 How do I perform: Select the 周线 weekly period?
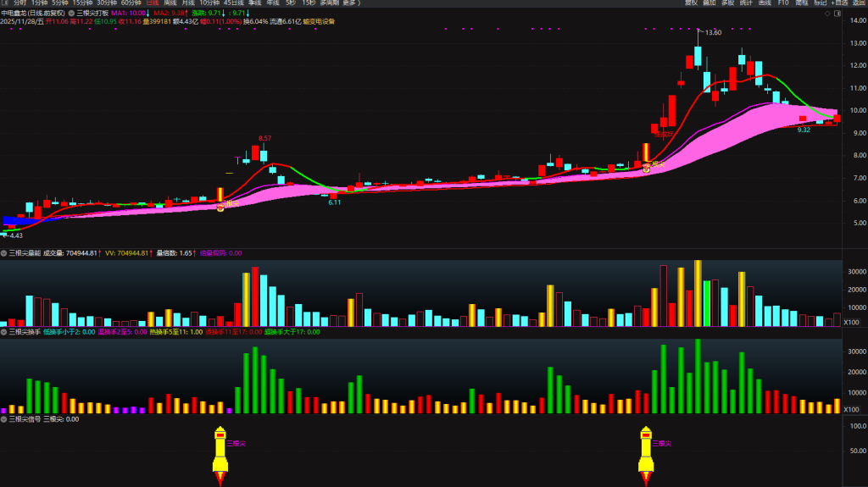(170, 3)
